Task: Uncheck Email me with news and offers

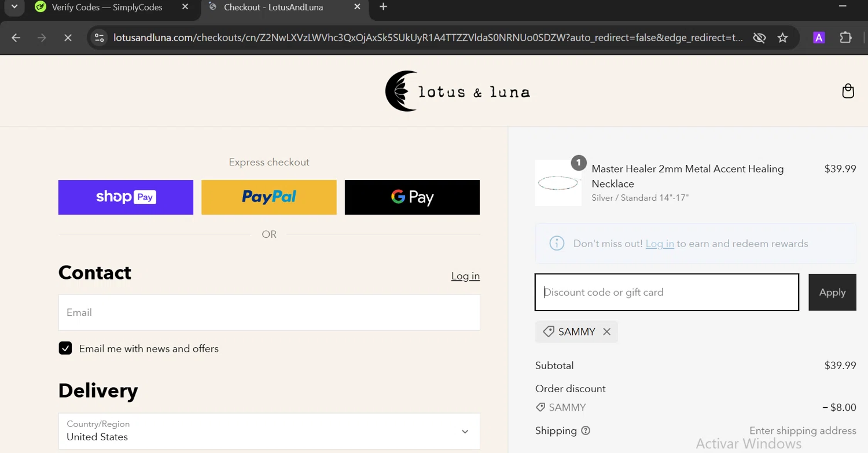Action: click(x=65, y=348)
